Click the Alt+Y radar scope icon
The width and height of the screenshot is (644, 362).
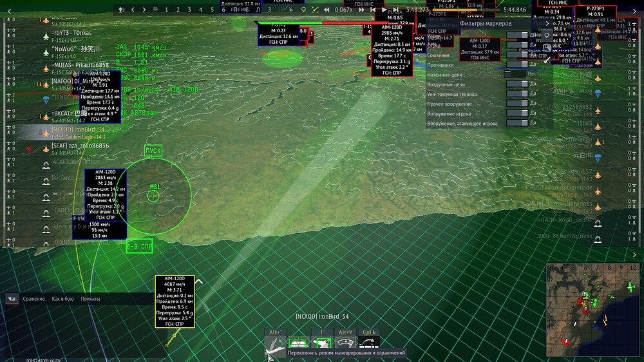(345, 343)
